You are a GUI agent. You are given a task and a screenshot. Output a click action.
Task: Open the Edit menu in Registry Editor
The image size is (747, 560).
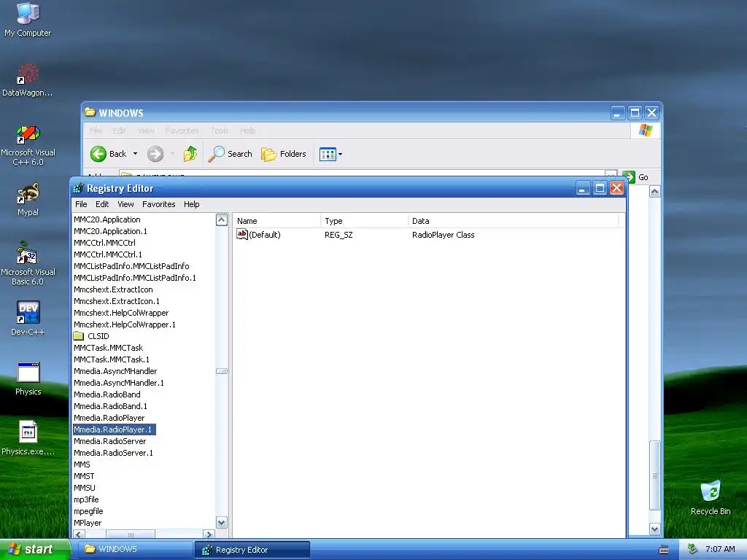coord(102,204)
